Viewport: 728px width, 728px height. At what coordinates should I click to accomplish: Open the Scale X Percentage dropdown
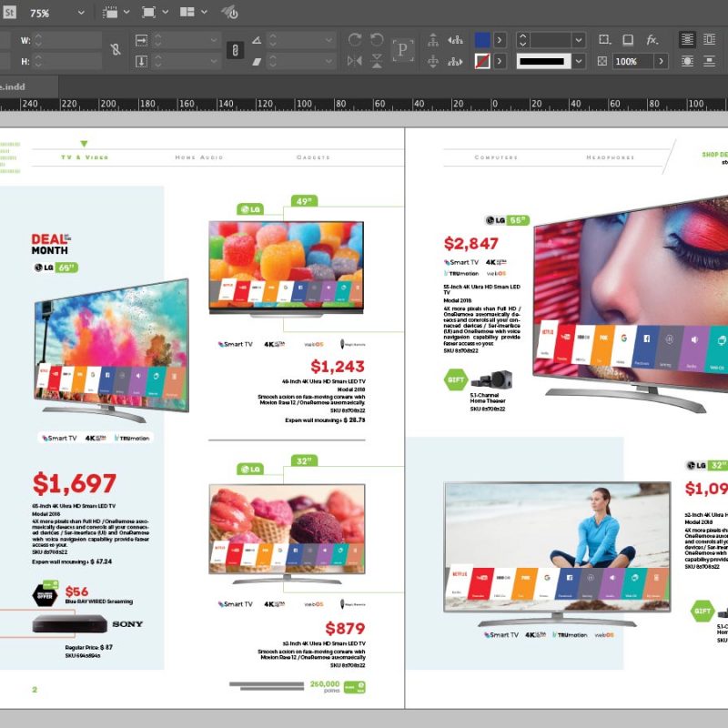tap(214, 40)
